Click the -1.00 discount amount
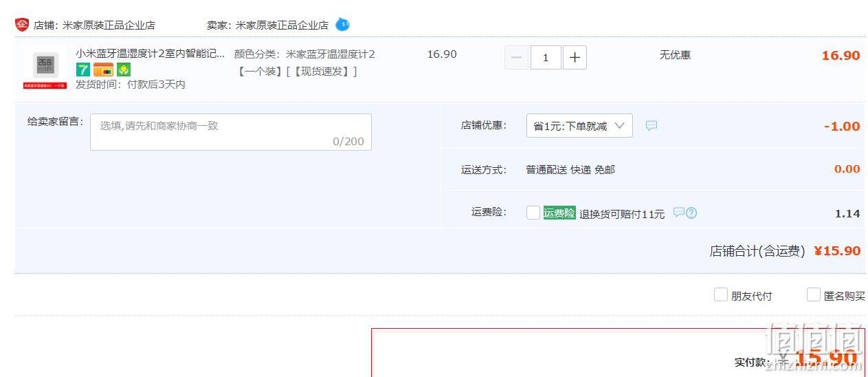868x377 pixels. click(x=842, y=126)
